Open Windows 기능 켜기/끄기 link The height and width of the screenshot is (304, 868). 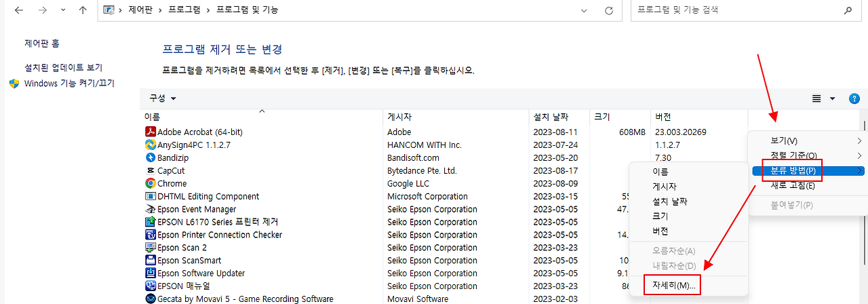69,83
